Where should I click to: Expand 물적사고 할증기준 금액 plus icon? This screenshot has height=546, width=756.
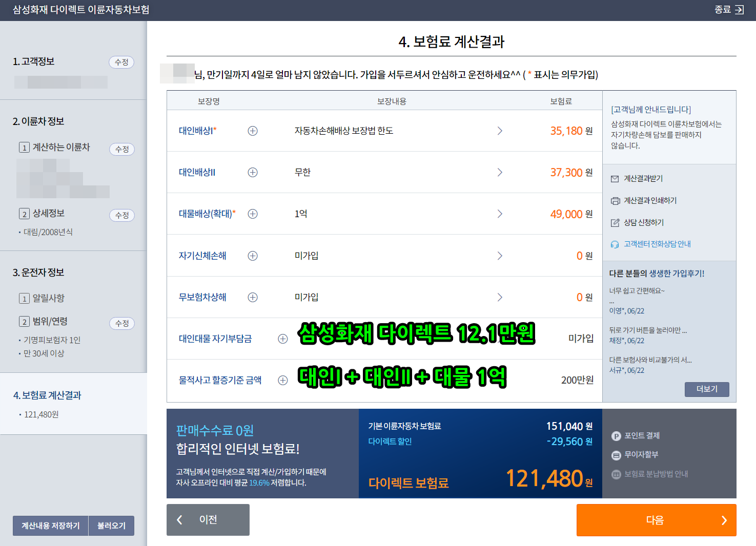pyautogui.click(x=283, y=380)
